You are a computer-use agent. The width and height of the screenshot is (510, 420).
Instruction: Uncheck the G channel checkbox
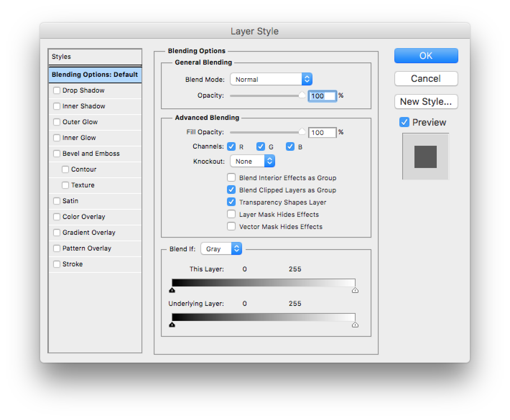(x=261, y=146)
